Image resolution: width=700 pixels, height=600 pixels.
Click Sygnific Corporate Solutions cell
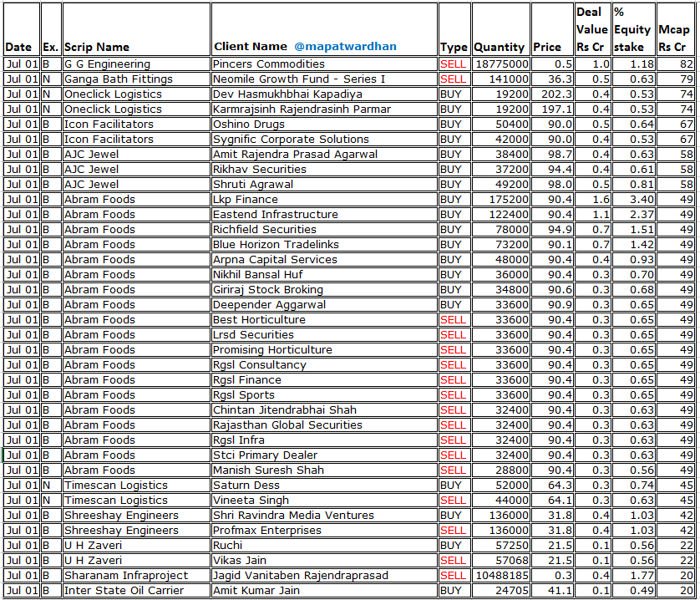pos(325,139)
